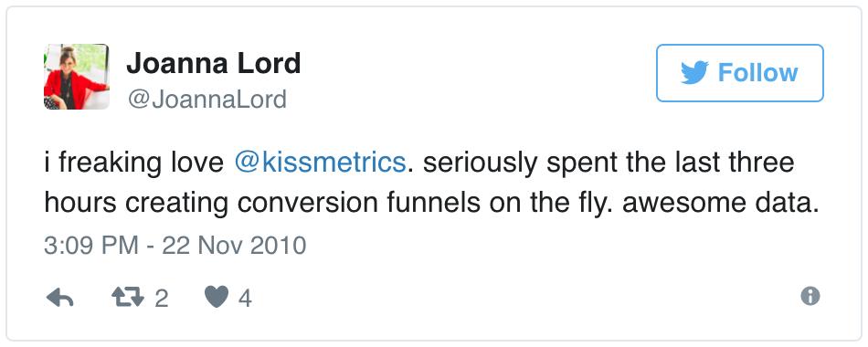Click the 'awesome data.' phrase in tweet
This screenshot has width=868, height=347.
tap(721, 203)
